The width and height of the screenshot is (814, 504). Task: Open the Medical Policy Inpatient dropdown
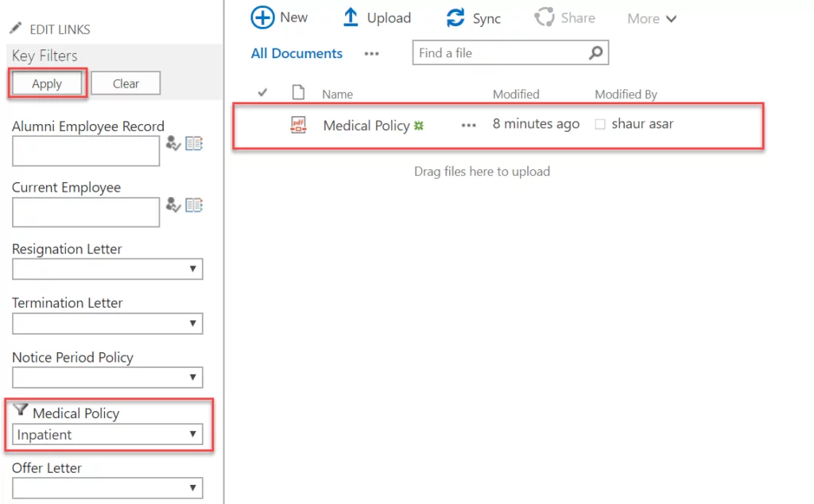coord(107,435)
